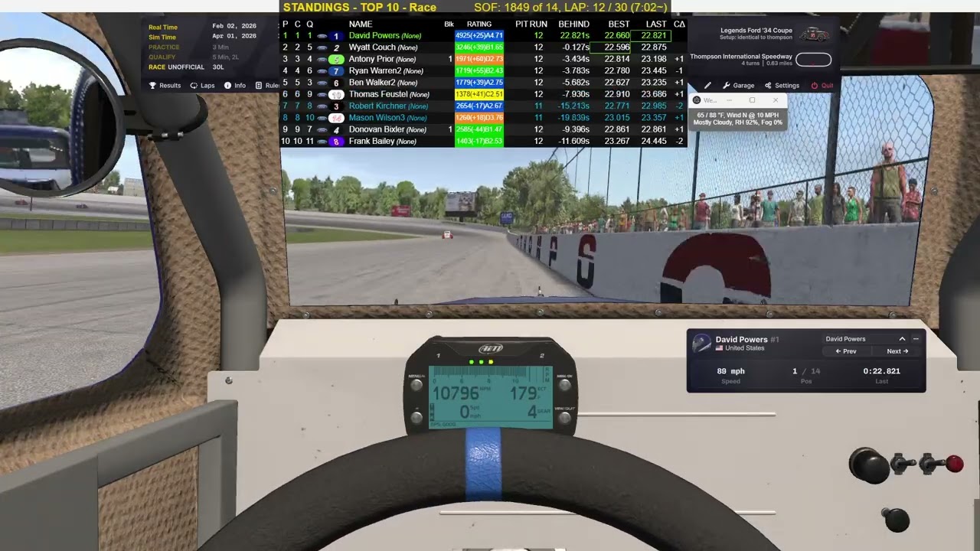Click the Legends Ford '34 Coupe car thumbnail
The width and height of the screenshot is (980, 551).
coord(814,34)
